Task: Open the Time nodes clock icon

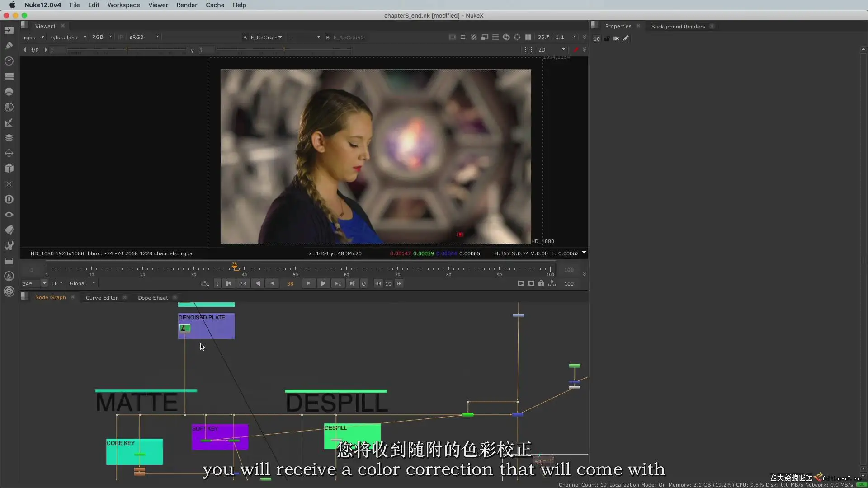Action: (x=9, y=61)
